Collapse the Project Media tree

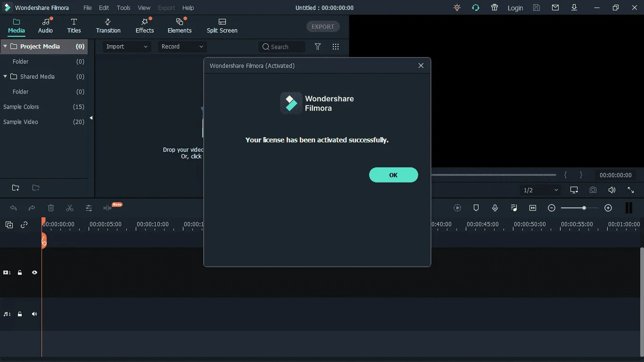click(5, 46)
